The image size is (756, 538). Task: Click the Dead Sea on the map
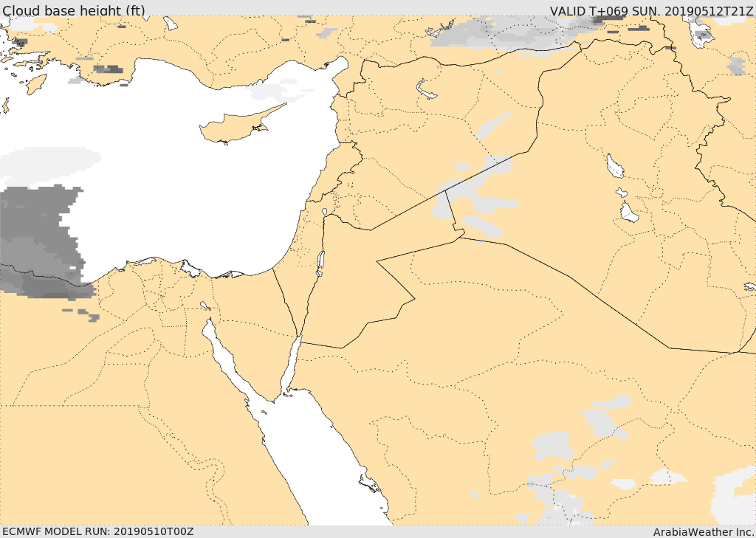[x=320, y=263]
